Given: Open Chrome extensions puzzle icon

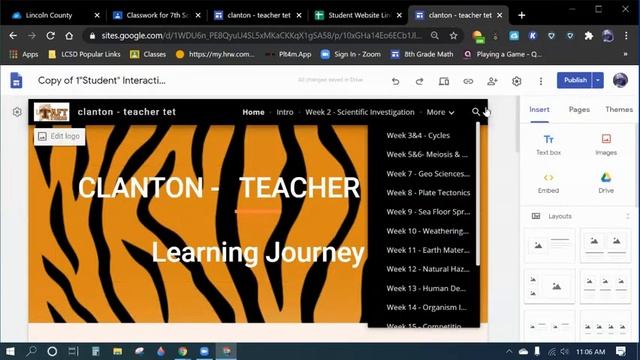Looking at the screenshot, I should coord(589,36).
